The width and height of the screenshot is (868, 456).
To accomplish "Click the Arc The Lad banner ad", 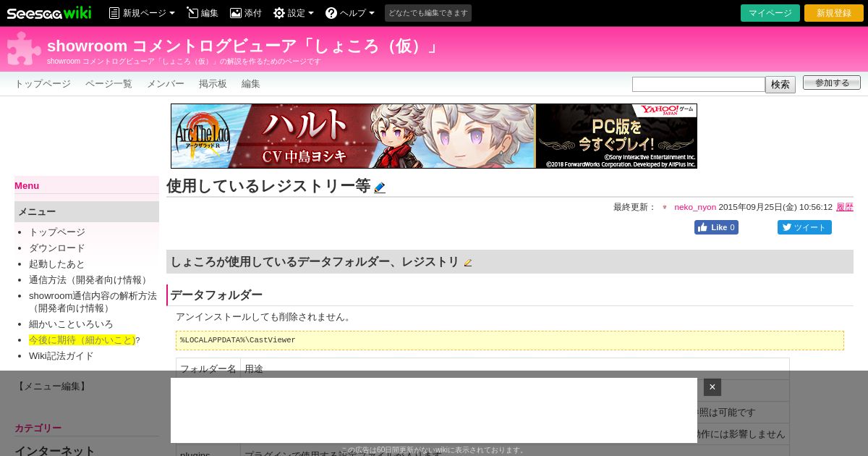I will (x=434, y=136).
